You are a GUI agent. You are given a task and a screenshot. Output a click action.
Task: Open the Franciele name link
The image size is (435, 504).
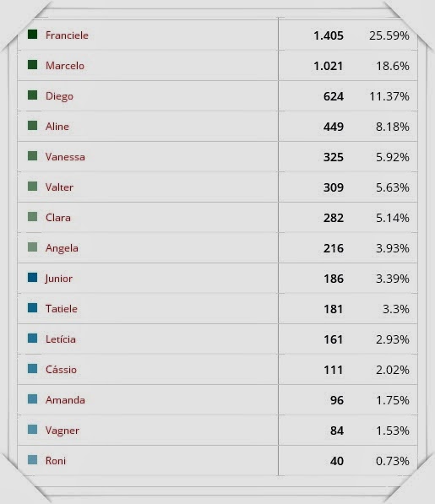click(67, 35)
